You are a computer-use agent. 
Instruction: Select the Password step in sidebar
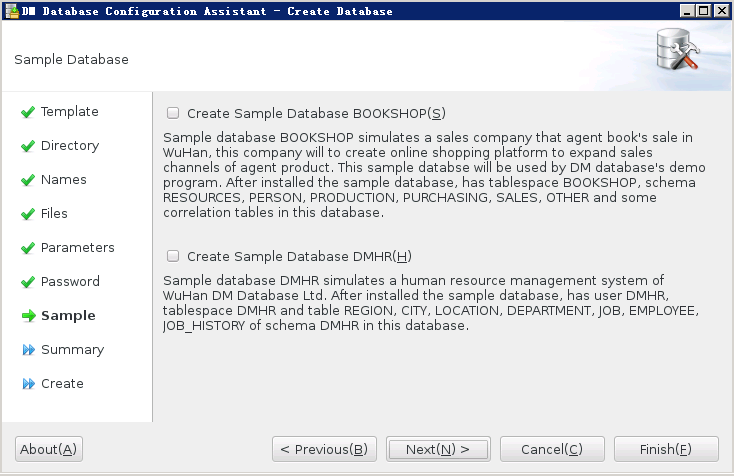(70, 282)
